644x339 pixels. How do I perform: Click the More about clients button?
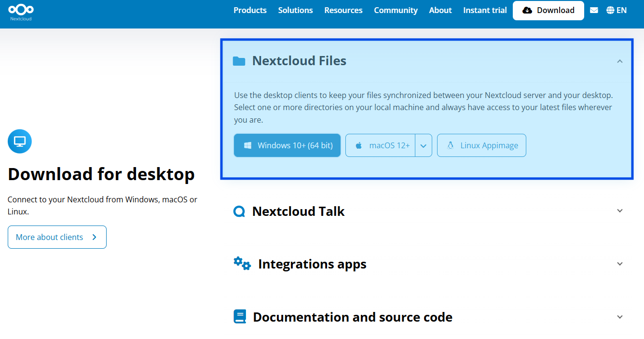57,237
